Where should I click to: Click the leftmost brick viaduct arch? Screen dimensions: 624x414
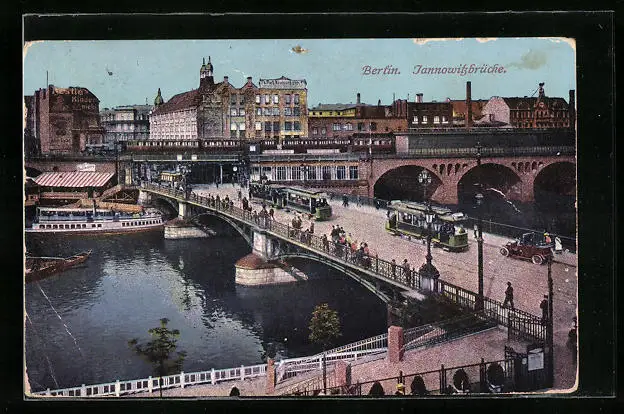406,184
